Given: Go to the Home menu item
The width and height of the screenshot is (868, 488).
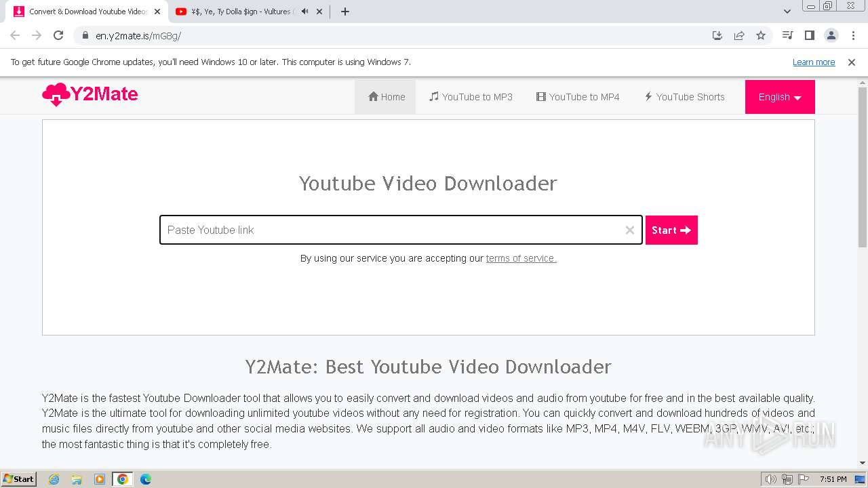Looking at the screenshot, I should pyautogui.click(x=386, y=97).
